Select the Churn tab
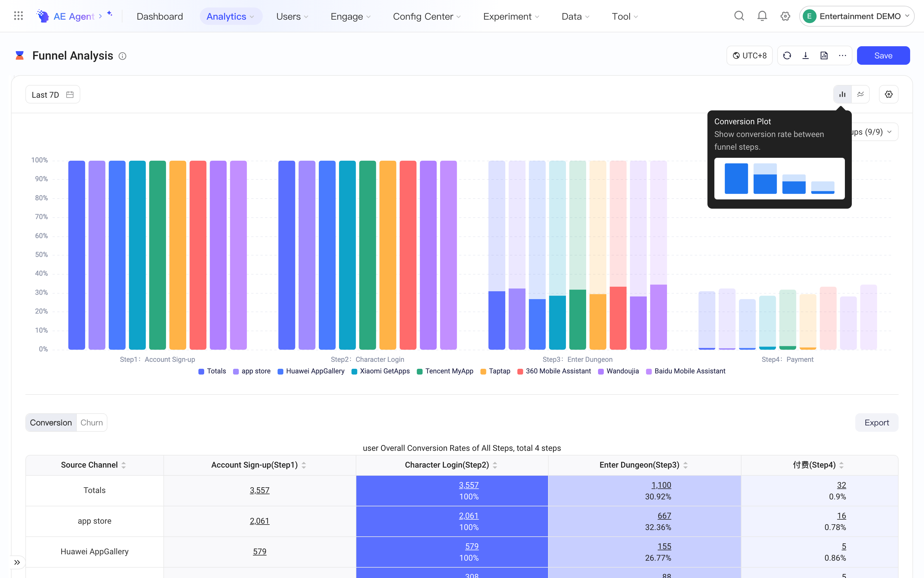924x578 pixels. pyautogui.click(x=92, y=423)
